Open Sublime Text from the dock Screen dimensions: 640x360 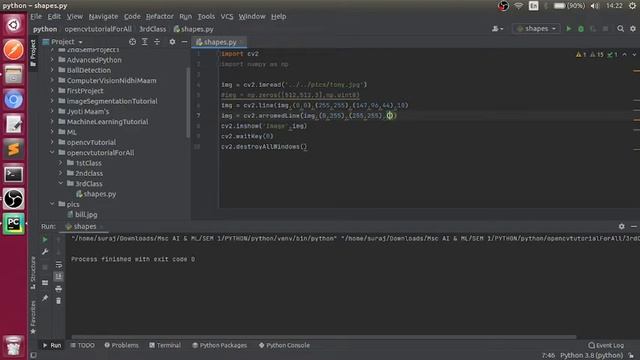coord(13,149)
